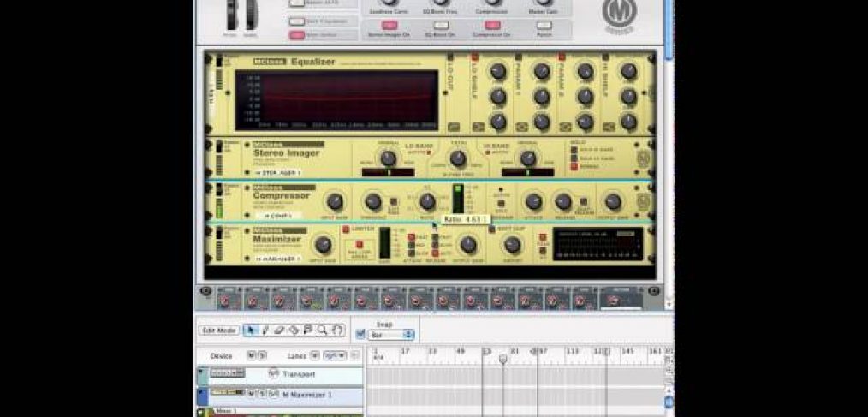Click the Maximizer Soft Clip Amount knob
This screenshot has width=868, height=417.
click(x=513, y=245)
